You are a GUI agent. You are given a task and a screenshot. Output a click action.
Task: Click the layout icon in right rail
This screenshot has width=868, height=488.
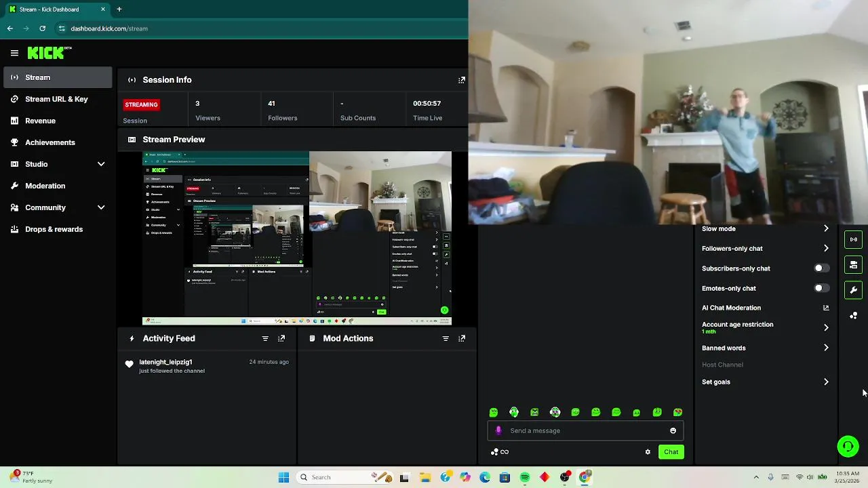(x=854, y=264)
